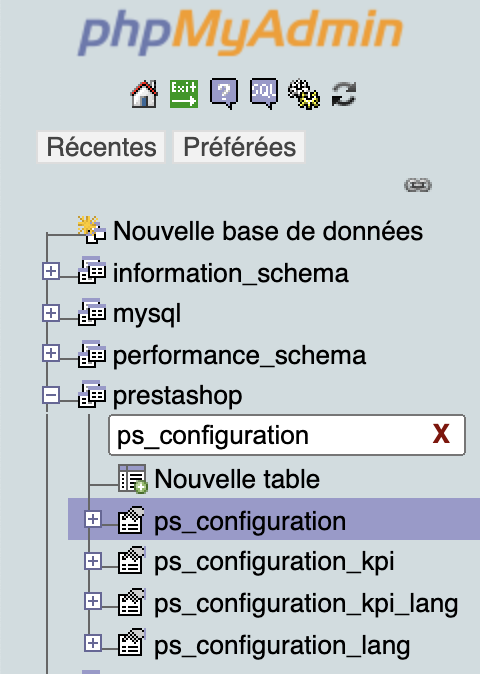480x674 pixels.
Task: Expand the information_schema database
Action: [x=51, y=271]
